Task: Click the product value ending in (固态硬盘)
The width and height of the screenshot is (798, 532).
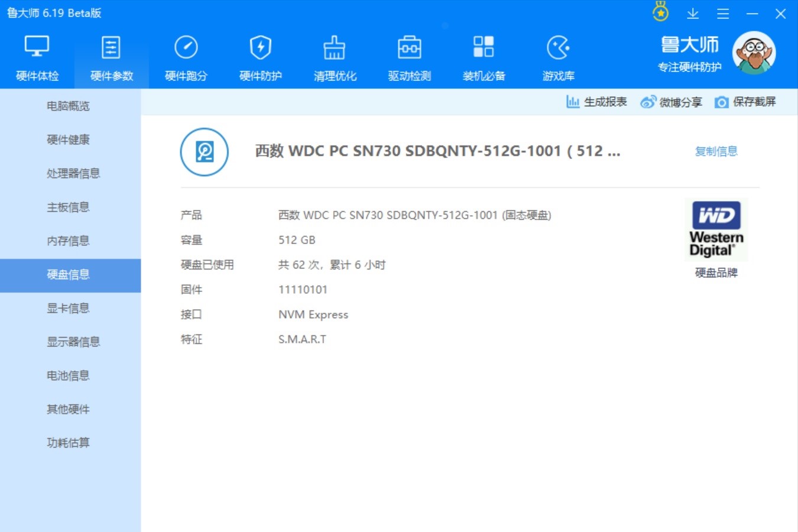Action: pyautogui.click(x=414, y=215)
